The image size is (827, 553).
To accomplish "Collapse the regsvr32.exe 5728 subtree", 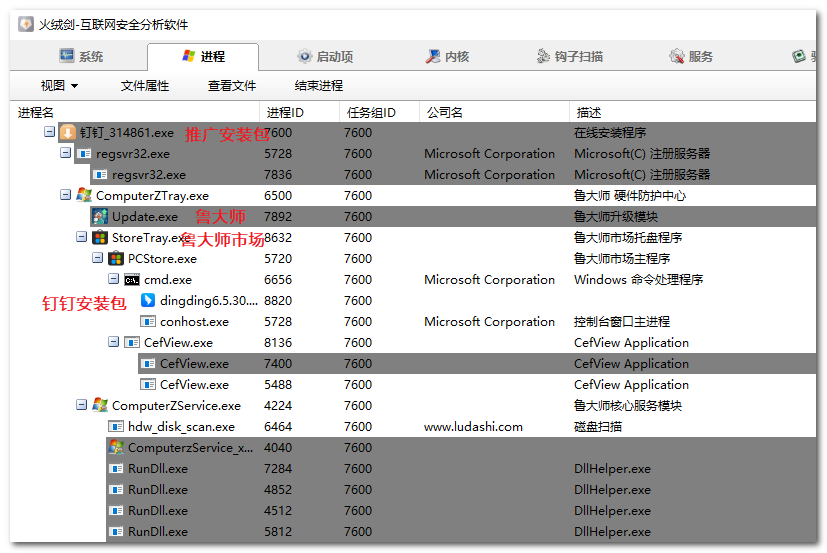I will pos(65,152).
